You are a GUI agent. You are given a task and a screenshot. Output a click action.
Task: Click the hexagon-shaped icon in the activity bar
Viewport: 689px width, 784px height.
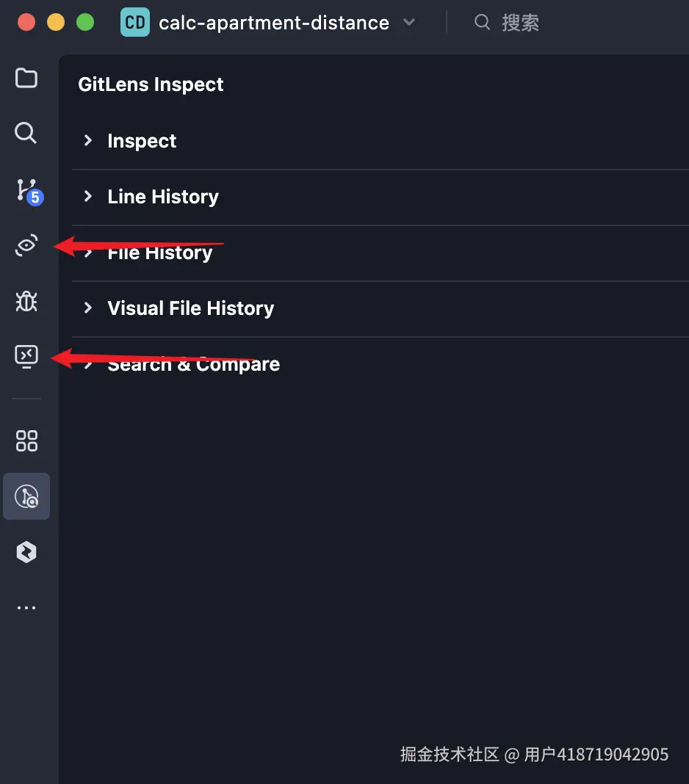pos(26,552)
